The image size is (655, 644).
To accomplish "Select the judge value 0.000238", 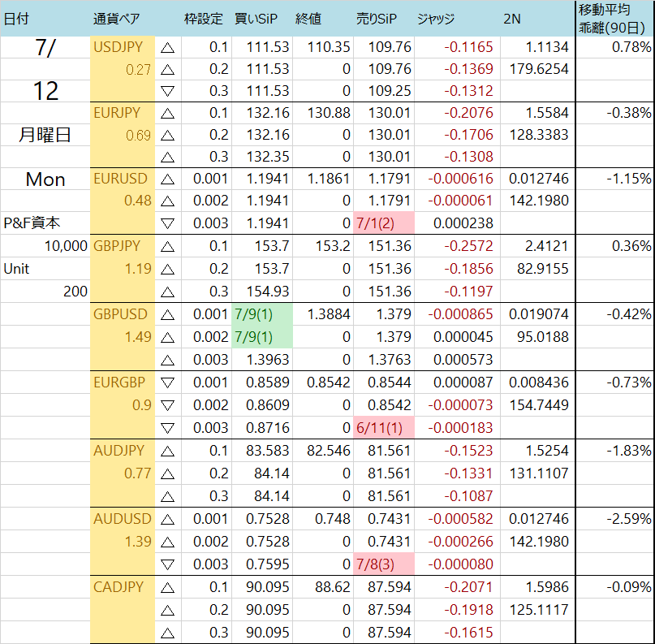I will click(463, 223).
